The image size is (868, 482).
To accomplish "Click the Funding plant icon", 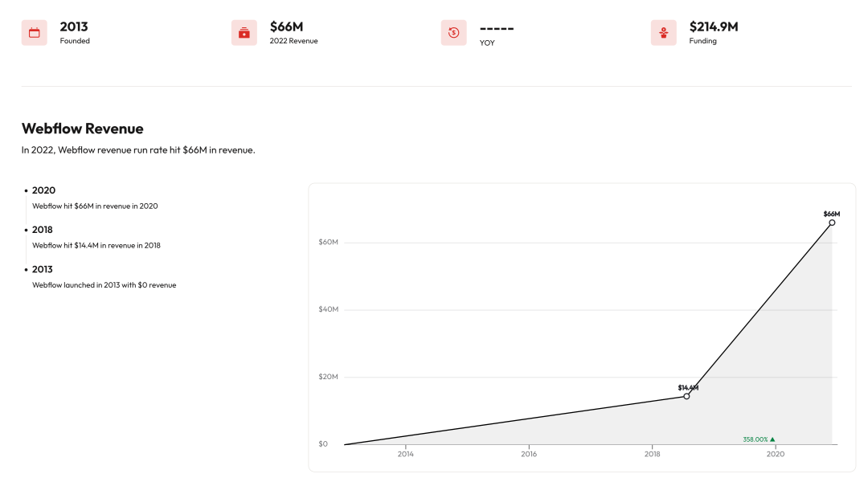I will point(664,33).
